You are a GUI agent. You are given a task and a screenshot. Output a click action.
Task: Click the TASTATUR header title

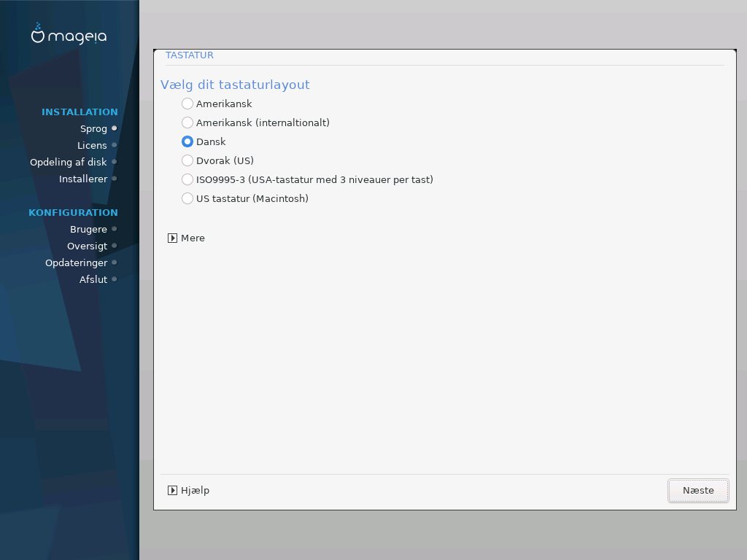pos(190,55)
